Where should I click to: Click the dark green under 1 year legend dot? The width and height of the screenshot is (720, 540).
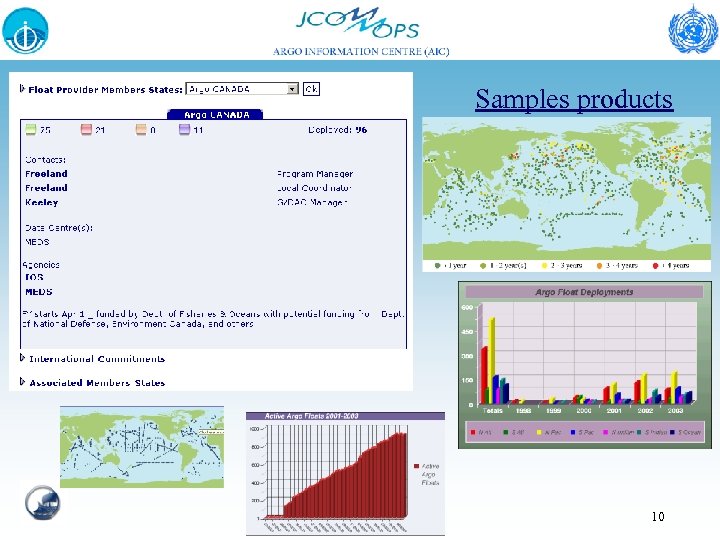point(438,265)
